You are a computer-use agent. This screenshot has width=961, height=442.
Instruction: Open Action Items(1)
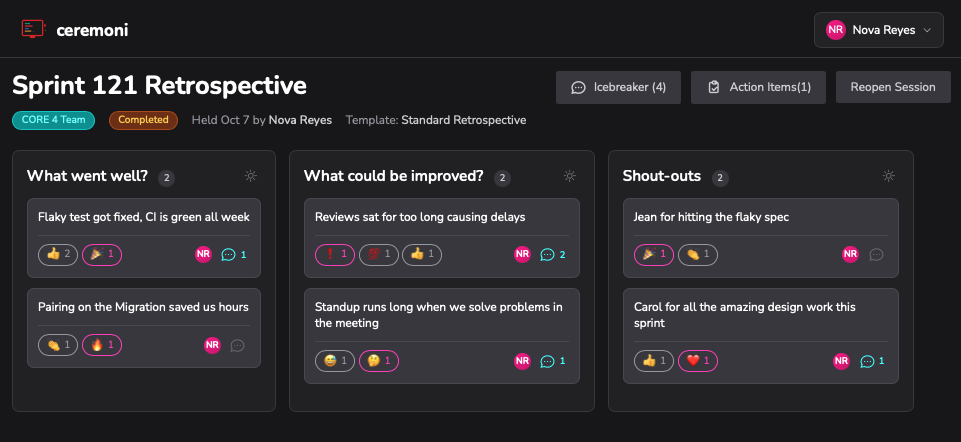(758, 87)
